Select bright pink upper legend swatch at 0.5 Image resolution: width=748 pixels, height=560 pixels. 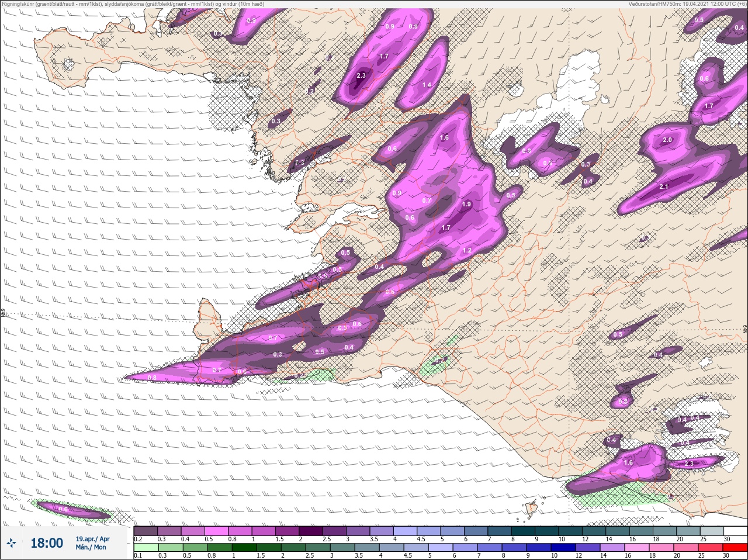pyautogui.click(x=217, y=531)
